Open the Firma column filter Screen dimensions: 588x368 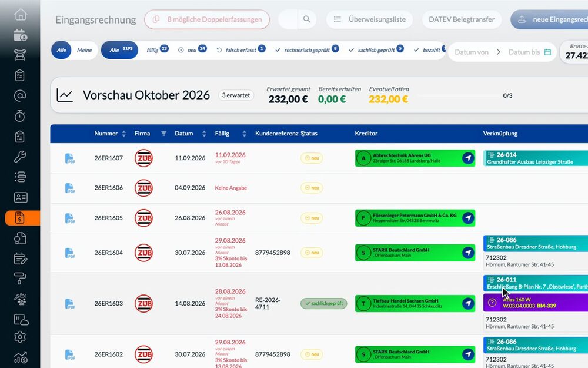163,133
